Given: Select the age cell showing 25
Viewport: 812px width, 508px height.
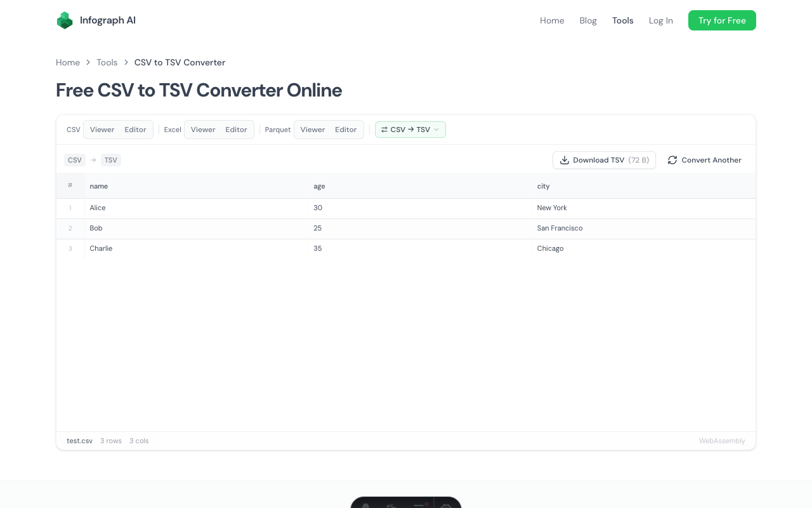Looking at the screenshot, I should click(x=420, y=228).
